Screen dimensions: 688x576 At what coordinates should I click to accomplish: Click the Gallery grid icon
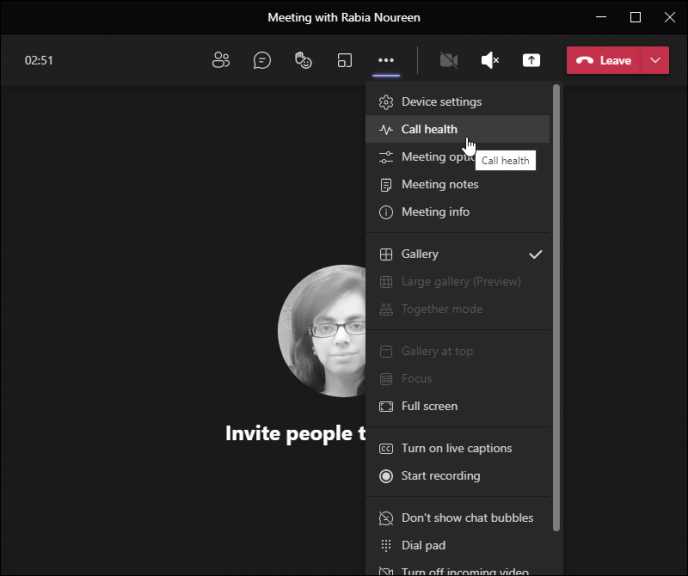[386, 254]
